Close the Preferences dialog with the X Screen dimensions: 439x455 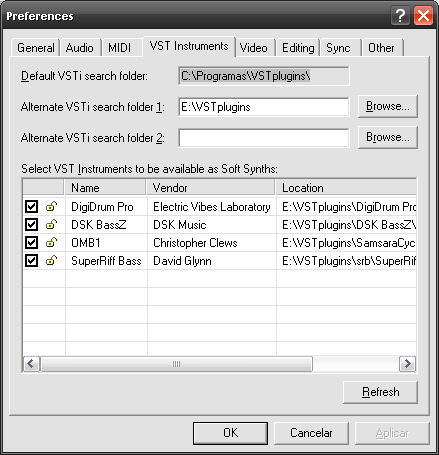tap(423, 16)
